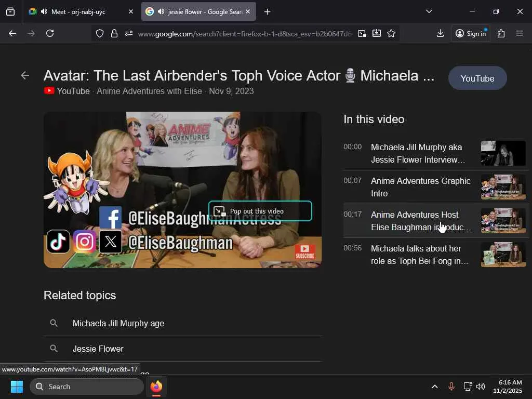Open network status icon in tray
Image resolution: width=532 pixels, height=399 pixels.
click(468, 387)
